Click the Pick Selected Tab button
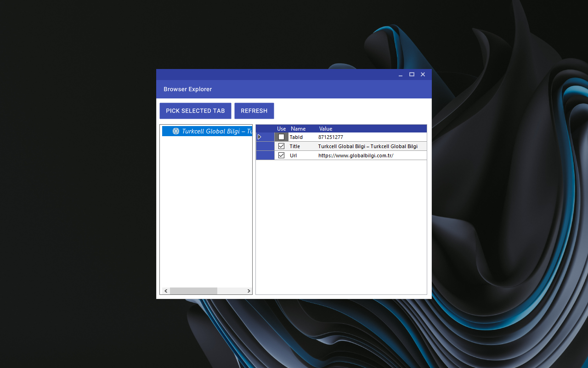The image size is (588, 368). (195, 111)
